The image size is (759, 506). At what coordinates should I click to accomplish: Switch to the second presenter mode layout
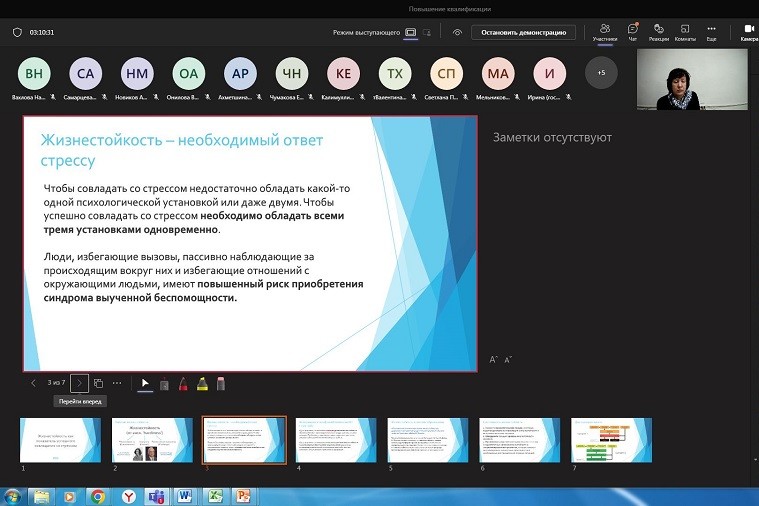(427, 32)
